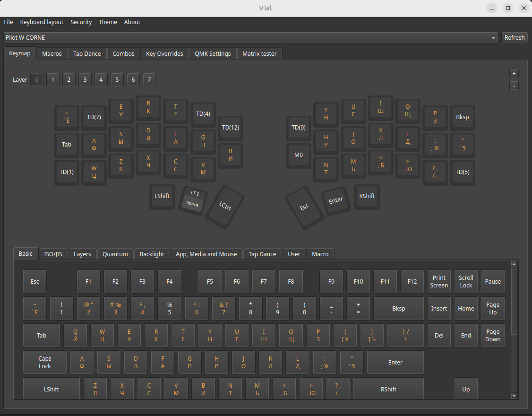Click keycode panel scrollbar down arrow
532x416 pixels.
point(514,396)
